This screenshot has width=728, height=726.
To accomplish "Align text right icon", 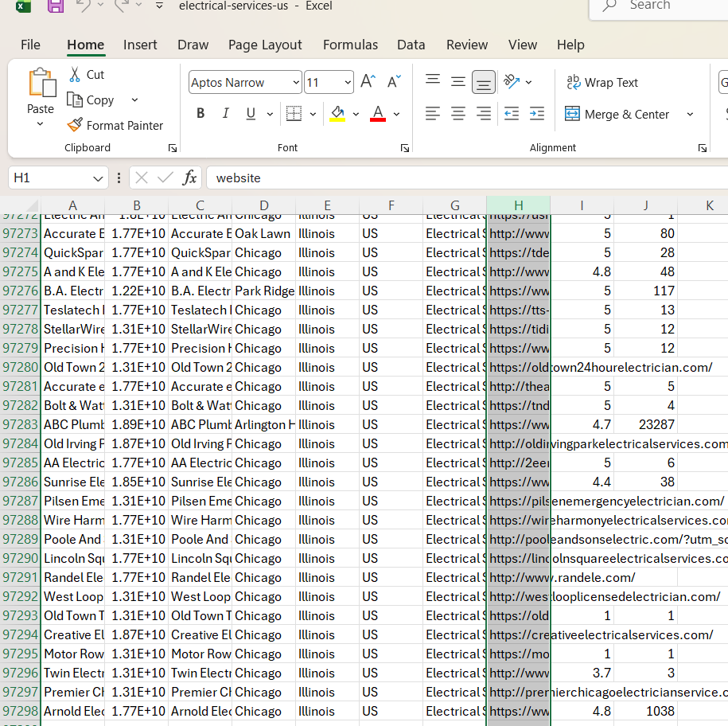I will (483, 113).
